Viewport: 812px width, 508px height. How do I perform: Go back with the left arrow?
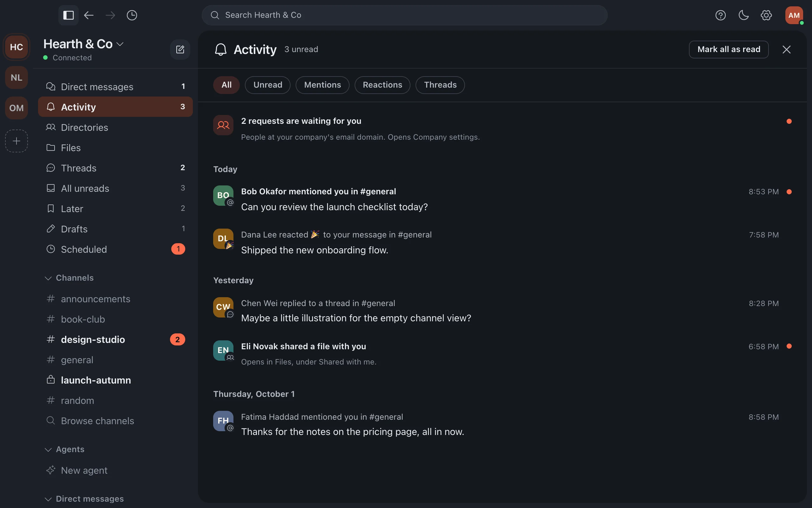[x=88, y=15]
